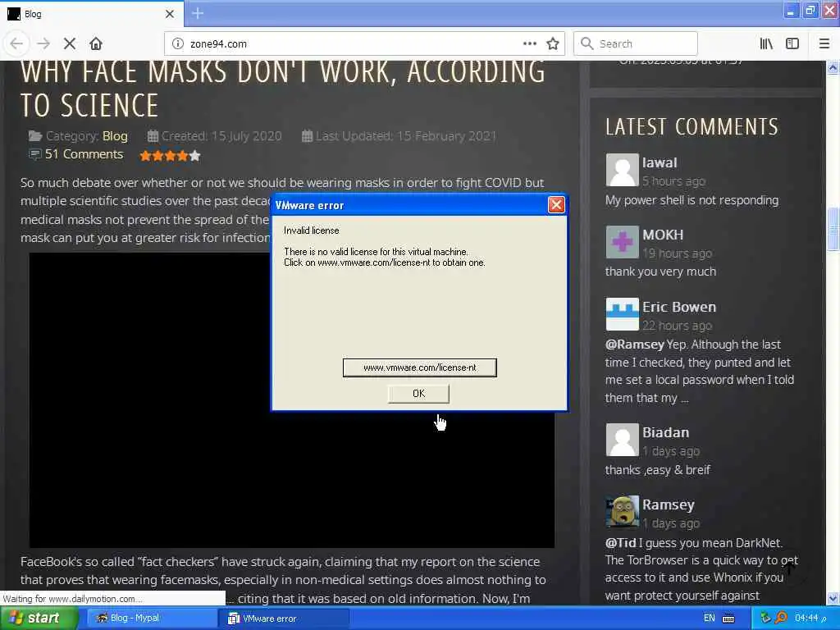Open the face masks article title
Image resolution: width=840 pixels, height=630 pixels.
click(282, 89)
